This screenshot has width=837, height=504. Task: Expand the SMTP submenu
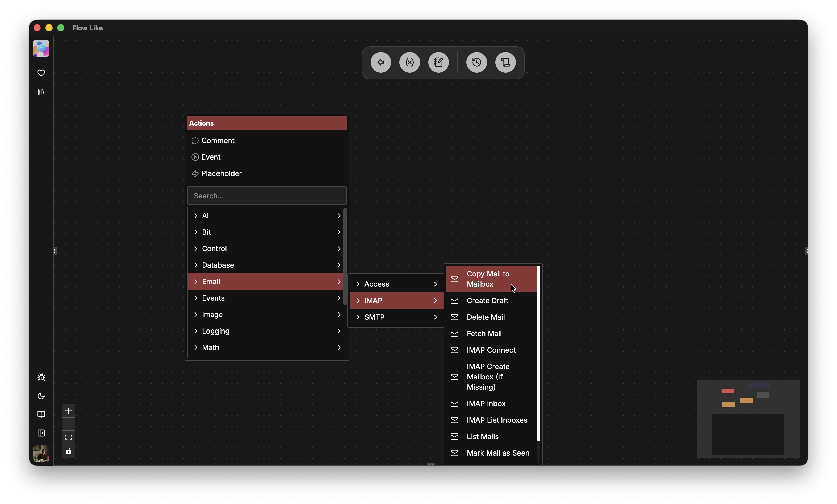396,317
